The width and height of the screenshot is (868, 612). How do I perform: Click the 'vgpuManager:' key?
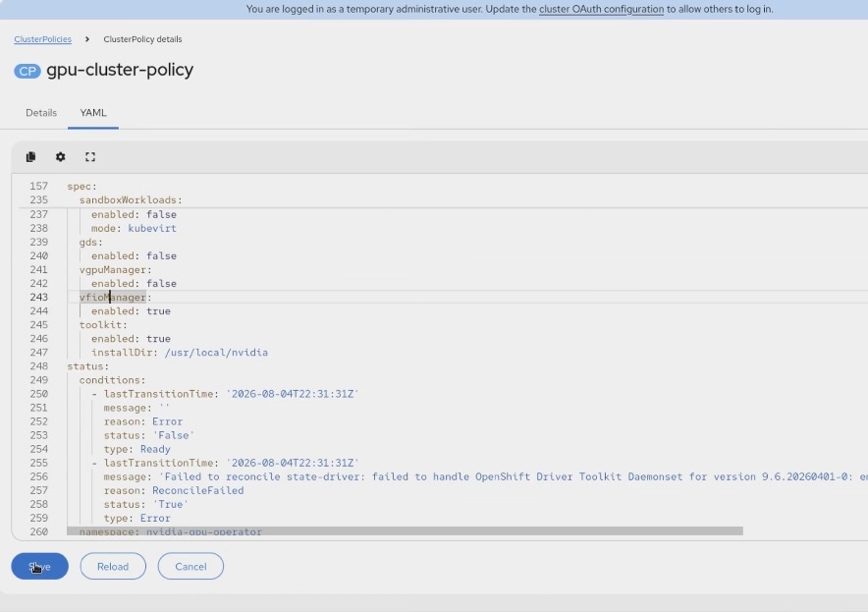(115, 270)
